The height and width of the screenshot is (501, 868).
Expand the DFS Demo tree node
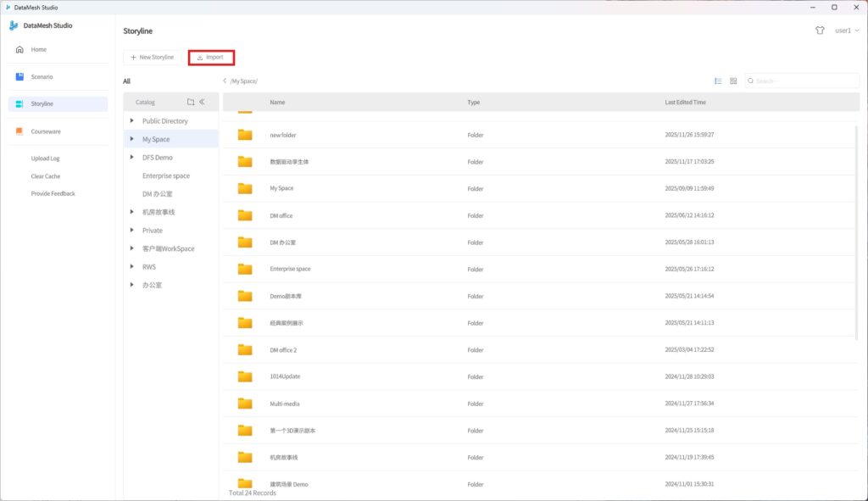131,158
